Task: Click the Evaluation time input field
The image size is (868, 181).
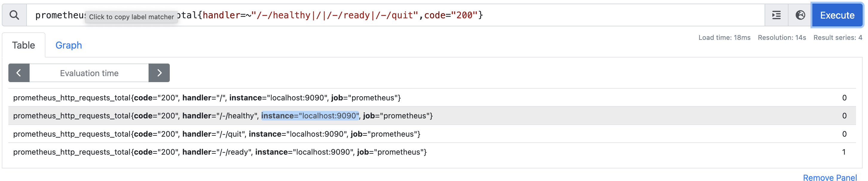Action: [89, 73]
